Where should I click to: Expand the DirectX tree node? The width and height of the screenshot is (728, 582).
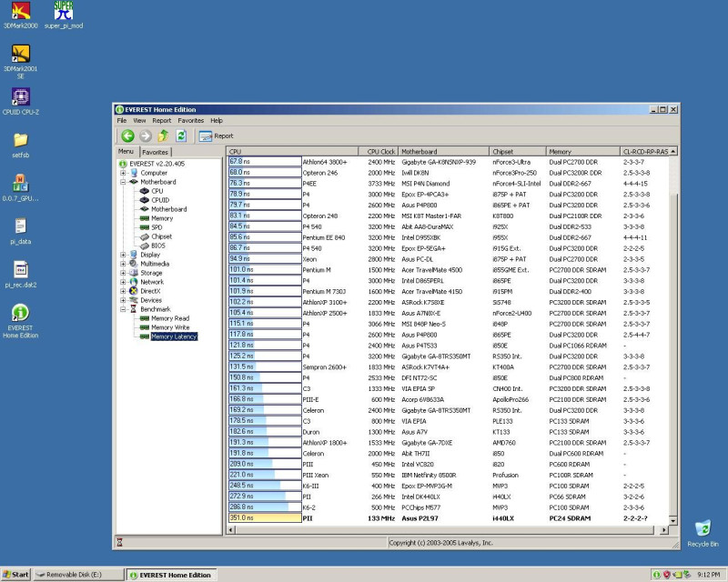[x=123, y=291]
